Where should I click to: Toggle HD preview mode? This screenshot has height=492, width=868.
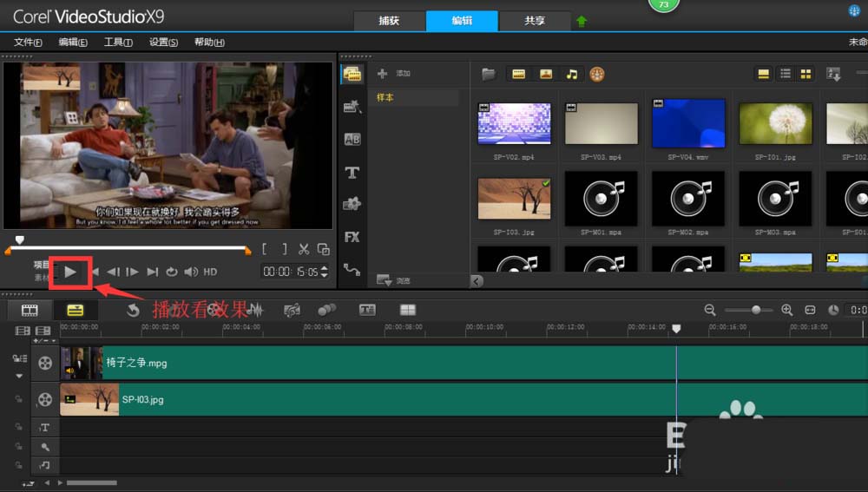tap(210, 272)
